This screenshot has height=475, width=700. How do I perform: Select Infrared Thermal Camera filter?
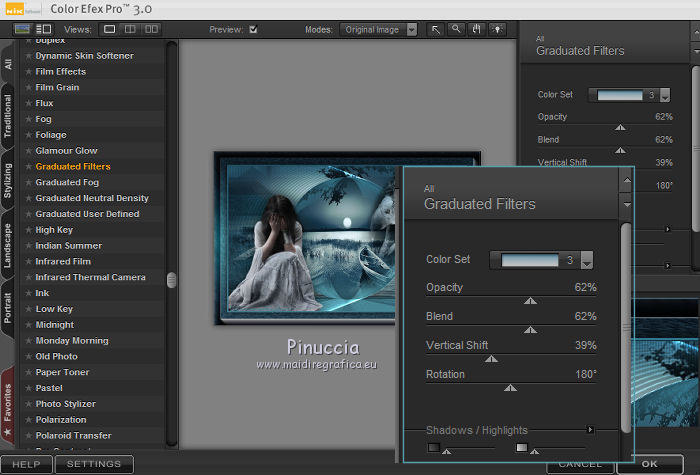point(90,277)
